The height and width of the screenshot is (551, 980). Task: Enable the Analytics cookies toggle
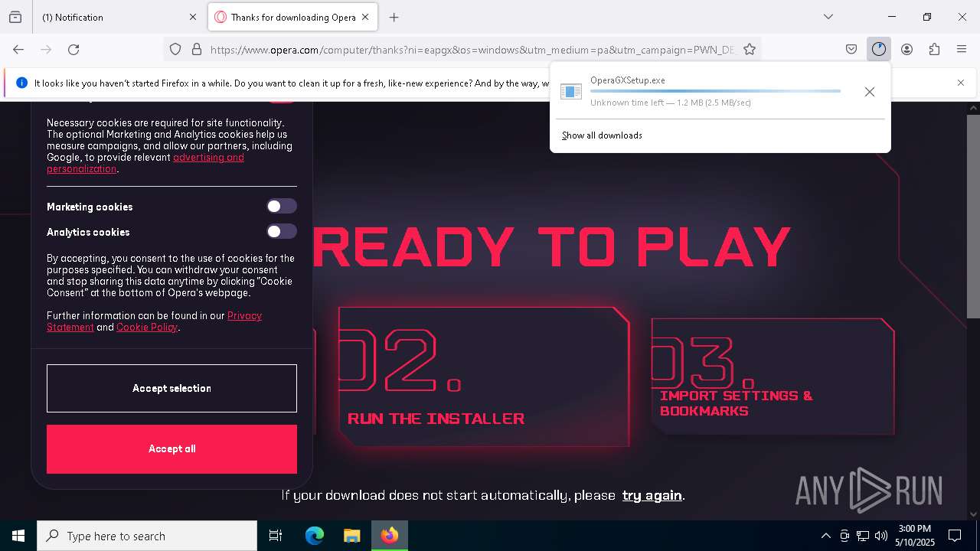(x=282, y=231)
